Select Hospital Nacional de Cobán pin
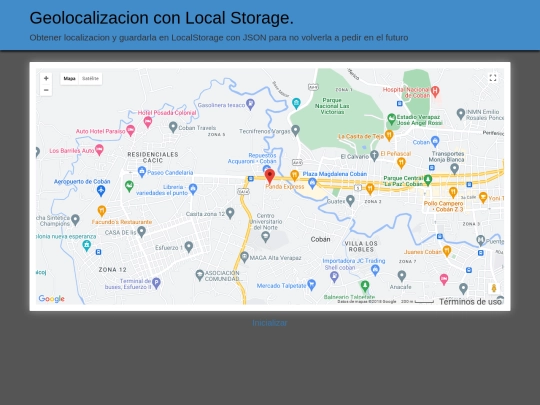The height and width of the screenshot is (405, 540). pos(435,91)
